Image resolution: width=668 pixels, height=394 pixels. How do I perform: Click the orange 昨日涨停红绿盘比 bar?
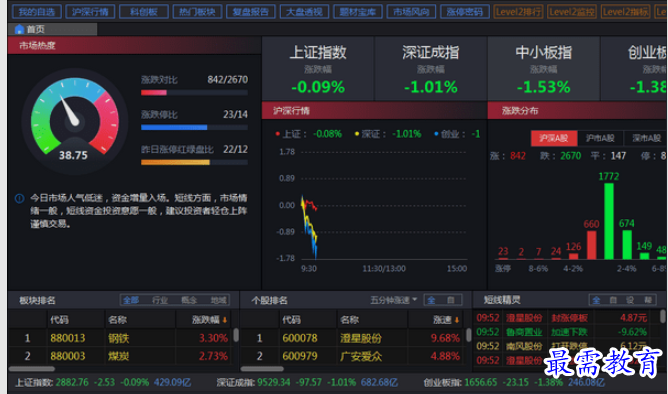176,162
